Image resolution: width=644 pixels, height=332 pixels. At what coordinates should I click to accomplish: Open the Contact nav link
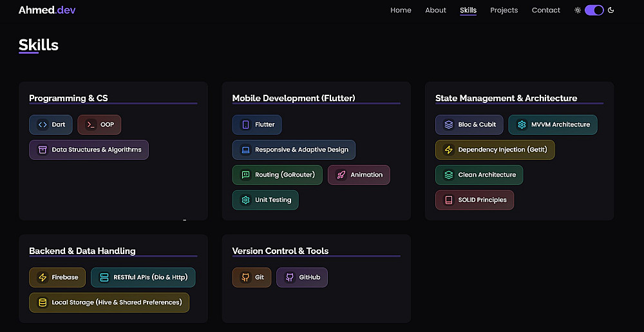click(546, 10)
